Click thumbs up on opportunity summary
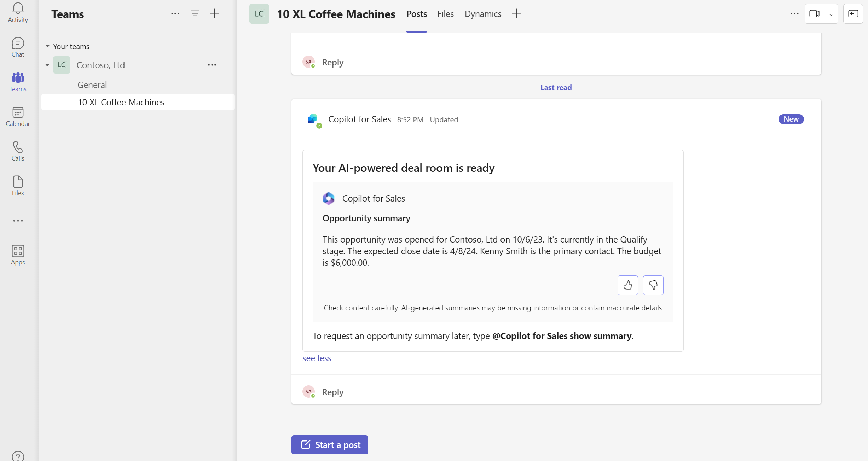The height and width of the screenshot is (461, 868). [x=628, y=285]
